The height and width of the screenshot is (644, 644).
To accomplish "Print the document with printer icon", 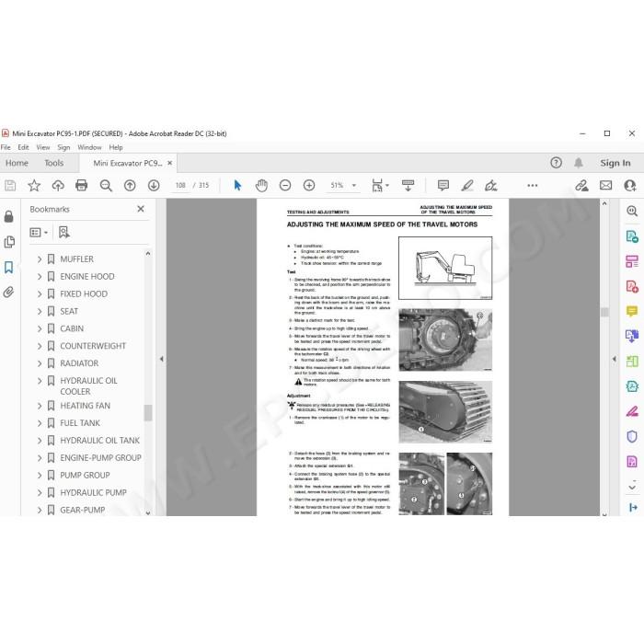I will (x=81, y=186).
